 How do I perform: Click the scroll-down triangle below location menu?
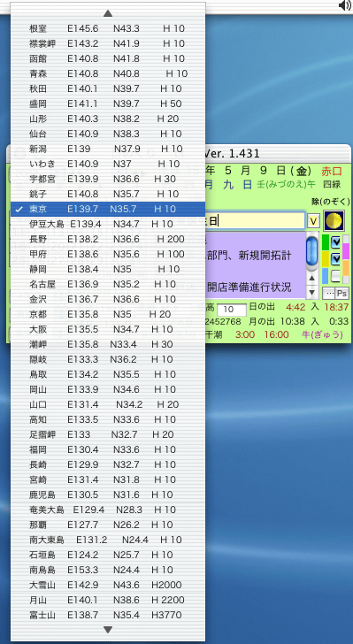tap(108, 630)
